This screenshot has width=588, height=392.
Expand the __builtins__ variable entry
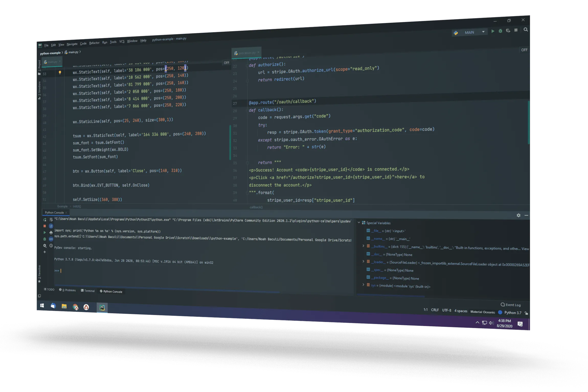(364, 246)
